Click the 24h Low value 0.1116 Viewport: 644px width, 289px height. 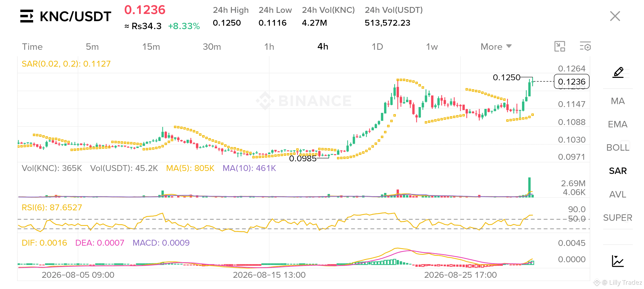[273, 23]
